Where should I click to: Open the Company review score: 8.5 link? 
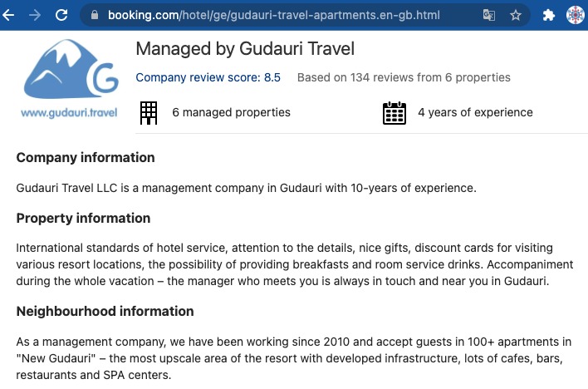[x=208, y=77]
